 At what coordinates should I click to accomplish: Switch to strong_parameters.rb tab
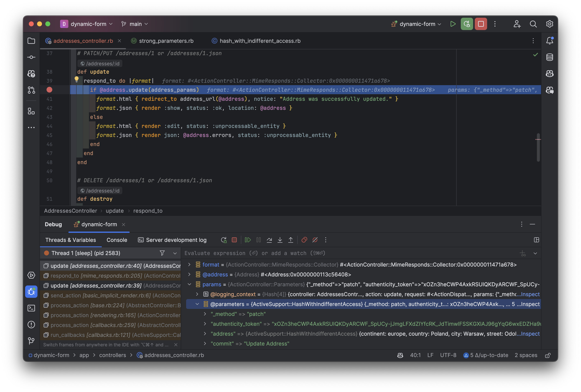coord(166,41)
